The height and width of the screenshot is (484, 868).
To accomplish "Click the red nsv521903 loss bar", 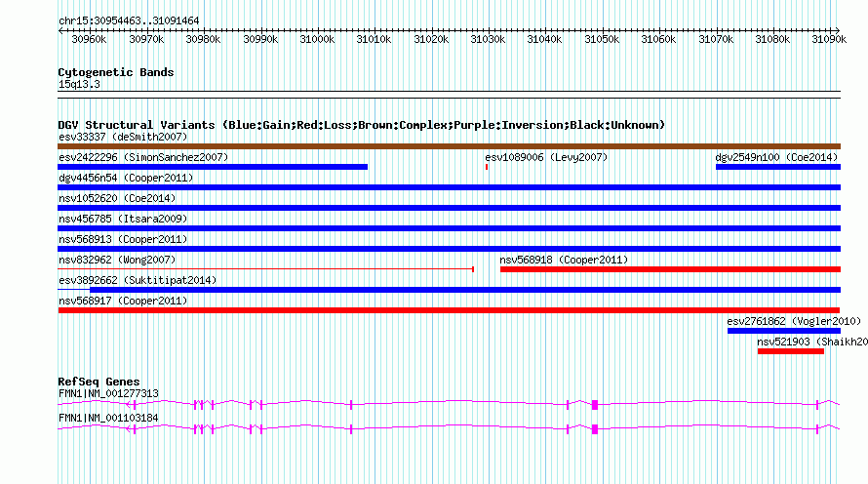I will point(791,351).
